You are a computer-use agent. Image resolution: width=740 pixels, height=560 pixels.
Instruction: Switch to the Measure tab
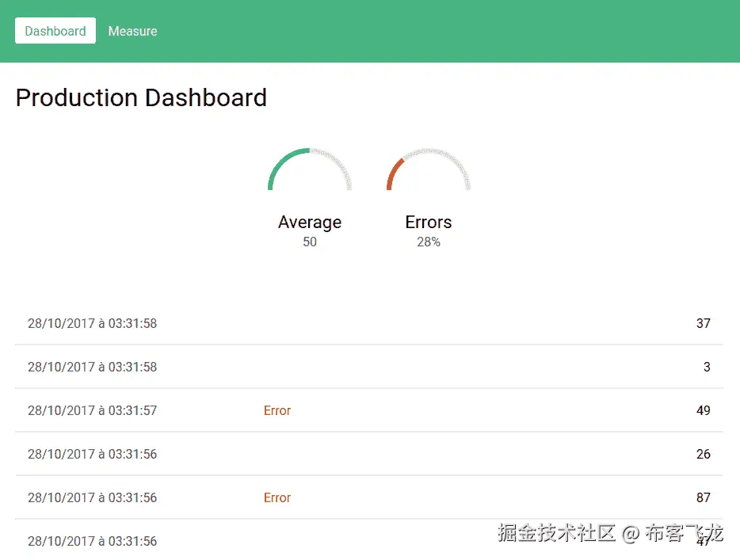click(132, 31)
